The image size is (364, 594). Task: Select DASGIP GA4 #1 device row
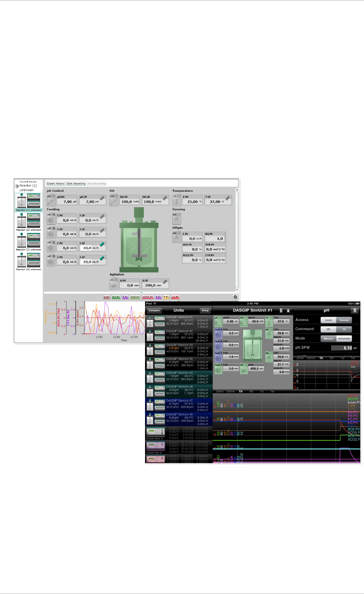click(179, 447)
